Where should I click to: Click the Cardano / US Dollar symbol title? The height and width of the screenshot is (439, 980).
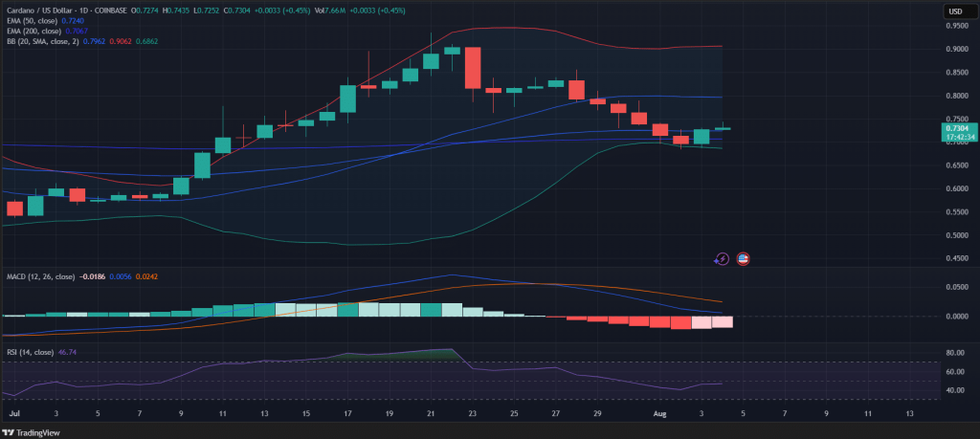pyautogui.click(x=40, y=11)
